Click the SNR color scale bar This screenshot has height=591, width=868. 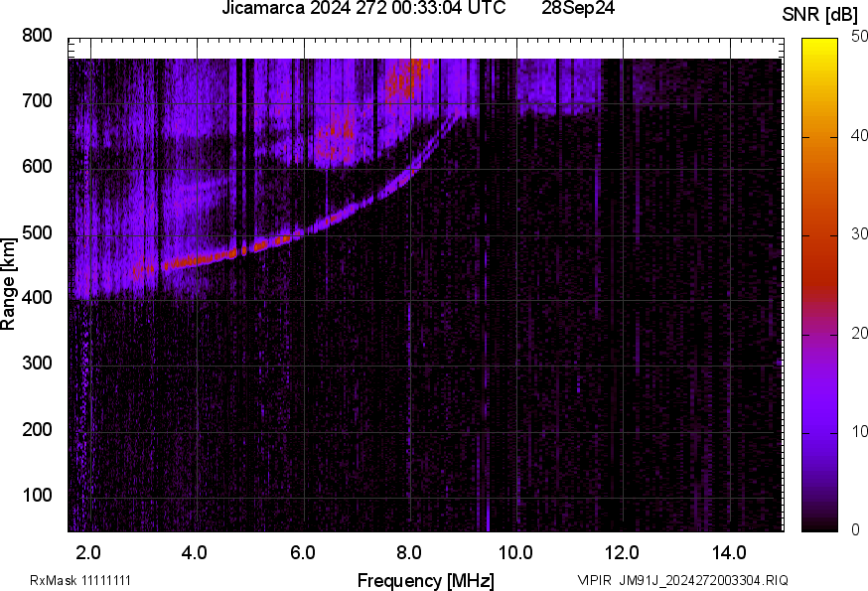820,284
